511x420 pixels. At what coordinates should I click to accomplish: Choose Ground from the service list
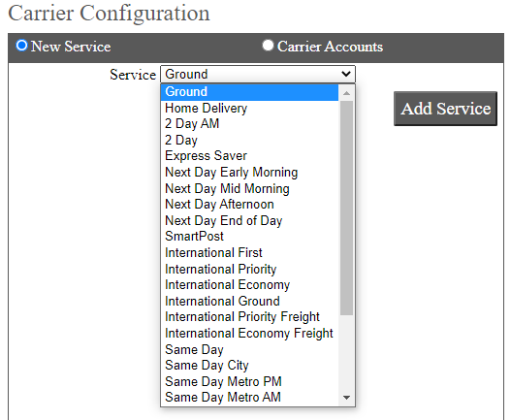[x=249, y=92]
